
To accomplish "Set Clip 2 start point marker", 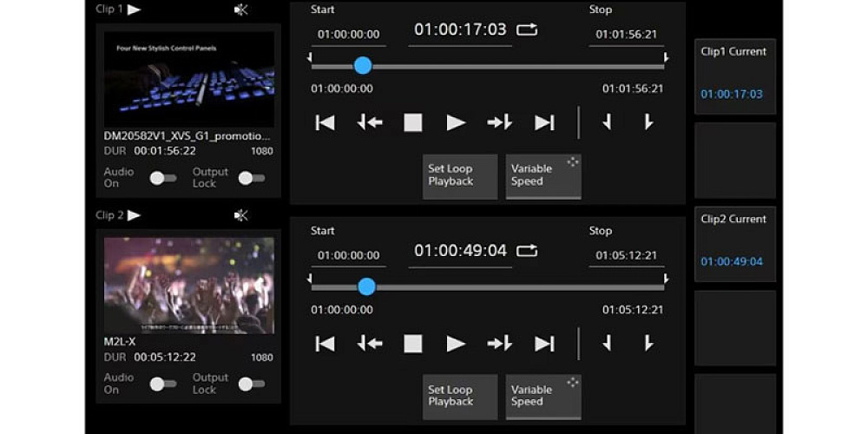I will tap(607, 344).
